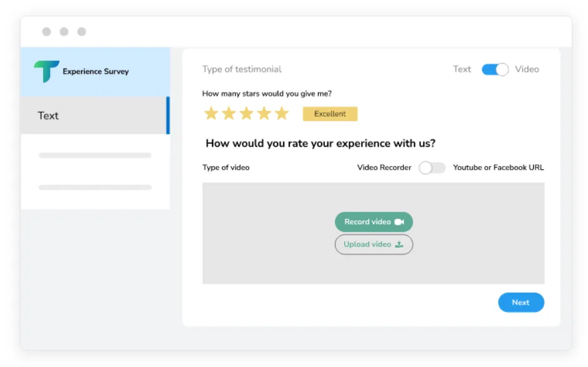Click the first placeholder item under Text

(x=95, y=155)
